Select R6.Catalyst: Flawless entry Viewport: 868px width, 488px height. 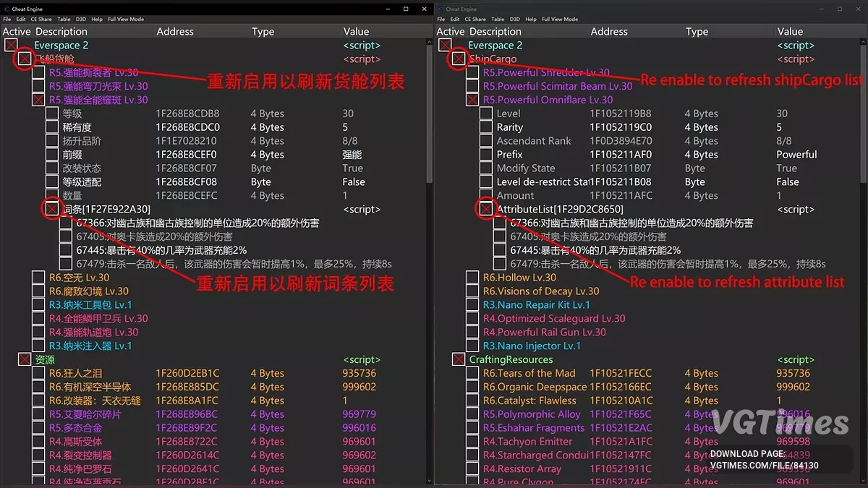click(x=529, y=401)
